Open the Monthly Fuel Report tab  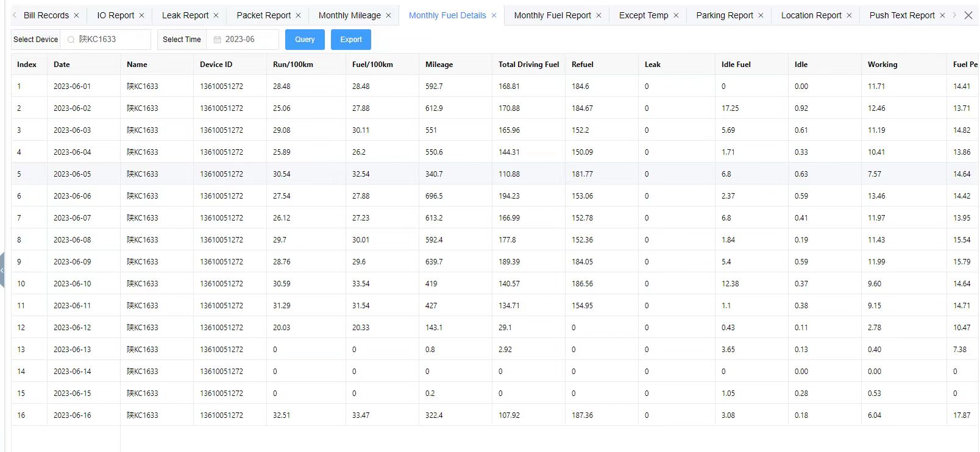(x=552, y=15)
